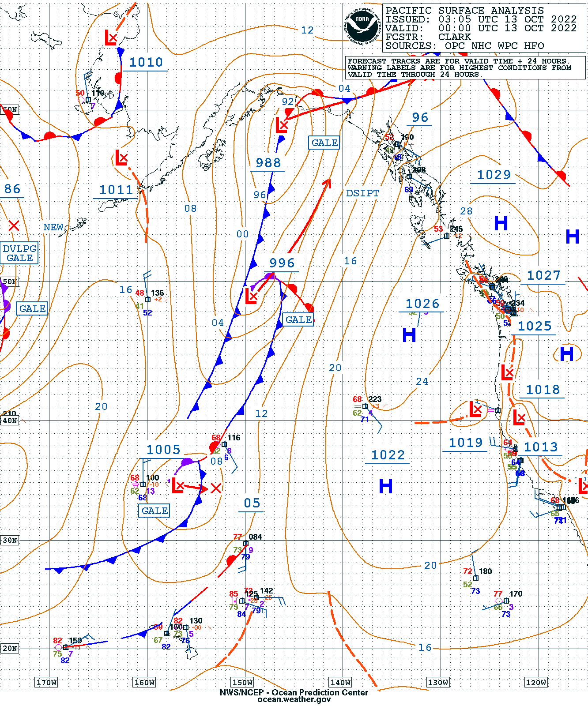588x706 pixels.
Task: Select the L low symbol under 1005
Action: pos(177,485)
